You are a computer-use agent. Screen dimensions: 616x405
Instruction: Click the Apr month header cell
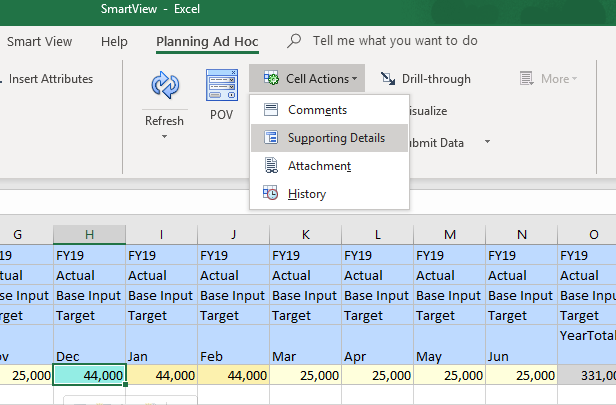pos(378,345)
